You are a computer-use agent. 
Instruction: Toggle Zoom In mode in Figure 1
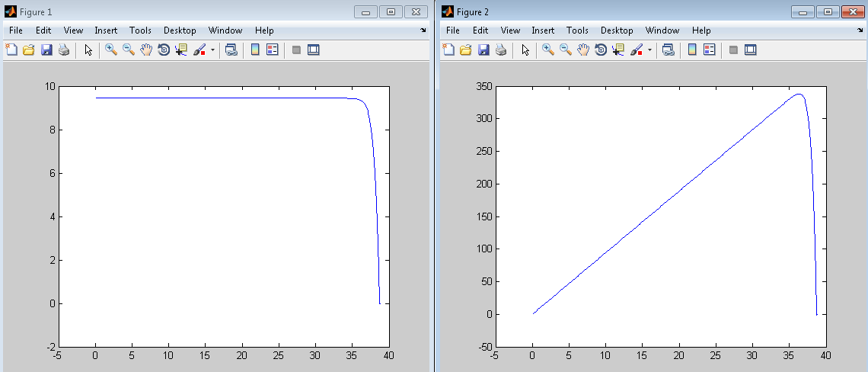tap(110, 50)
